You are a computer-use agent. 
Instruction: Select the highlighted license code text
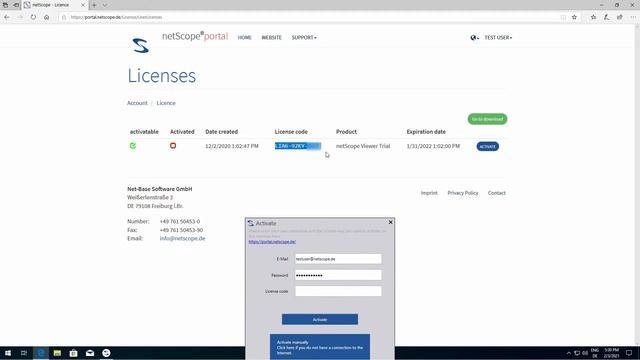[298, 146]
